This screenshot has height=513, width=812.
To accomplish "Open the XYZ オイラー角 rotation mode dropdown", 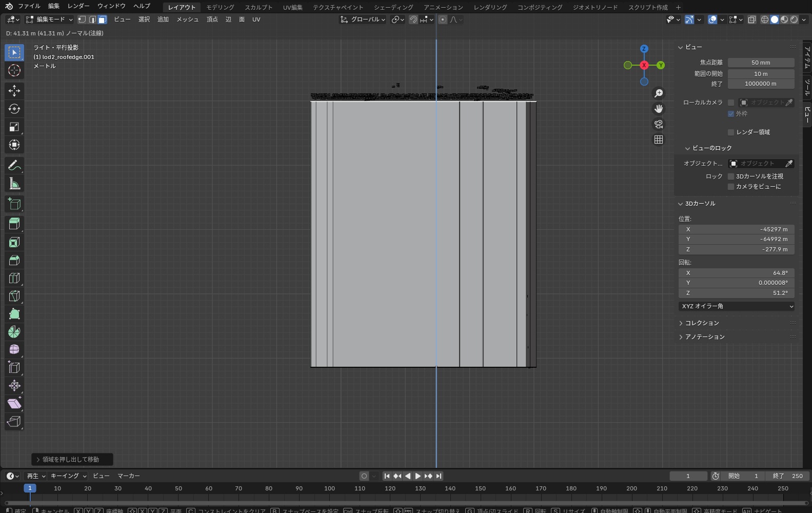I will point(737,306).
